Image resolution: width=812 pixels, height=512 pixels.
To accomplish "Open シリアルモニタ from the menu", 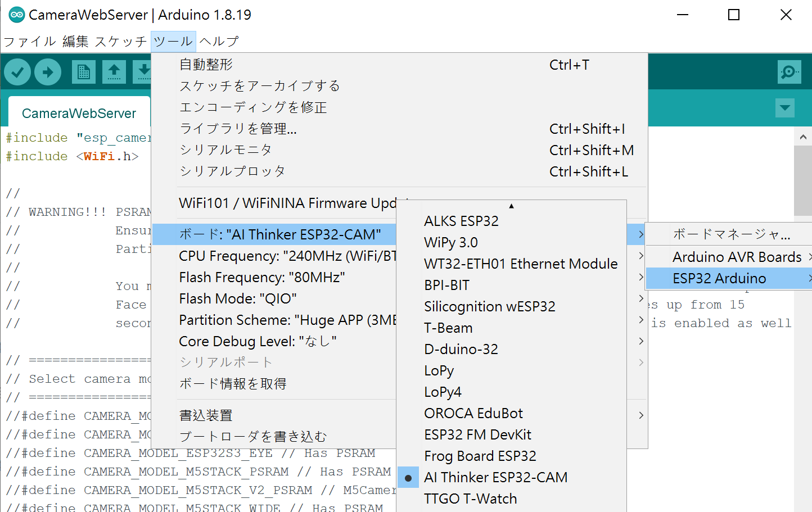I will tap(399, 150).
